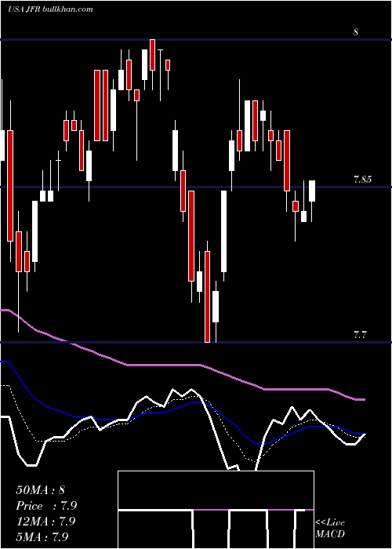Click the 12MA : 7.9 readout
392x549 pixels.
(45, 522)
